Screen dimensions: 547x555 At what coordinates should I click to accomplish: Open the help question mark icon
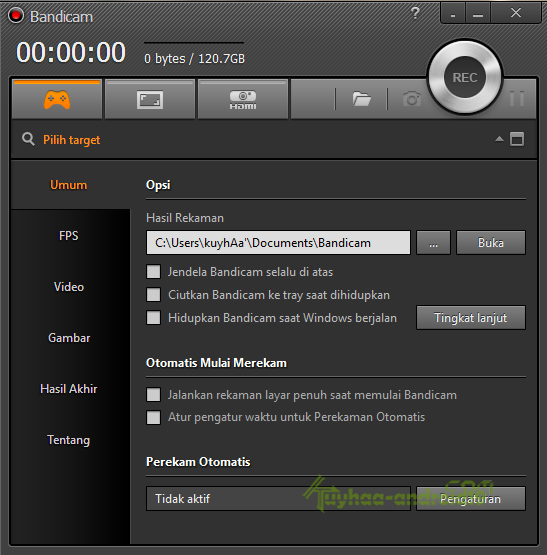tap(415, 13)
